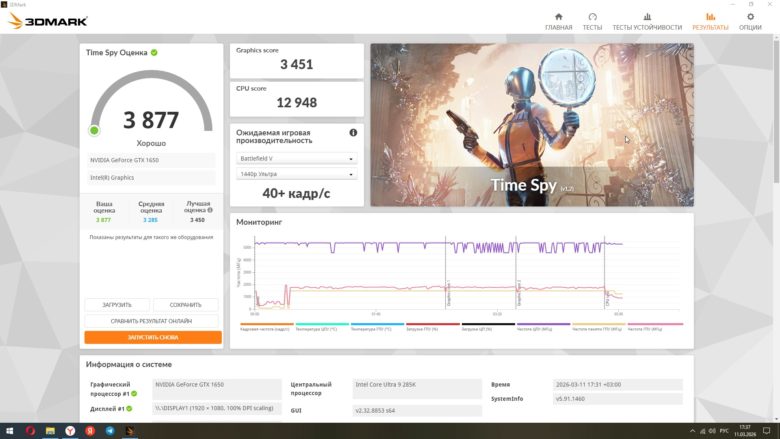The width and height of the screenshot is (780, 439).
Task: Click the Время value 2026-03-11 17:31
Action: 617,385
